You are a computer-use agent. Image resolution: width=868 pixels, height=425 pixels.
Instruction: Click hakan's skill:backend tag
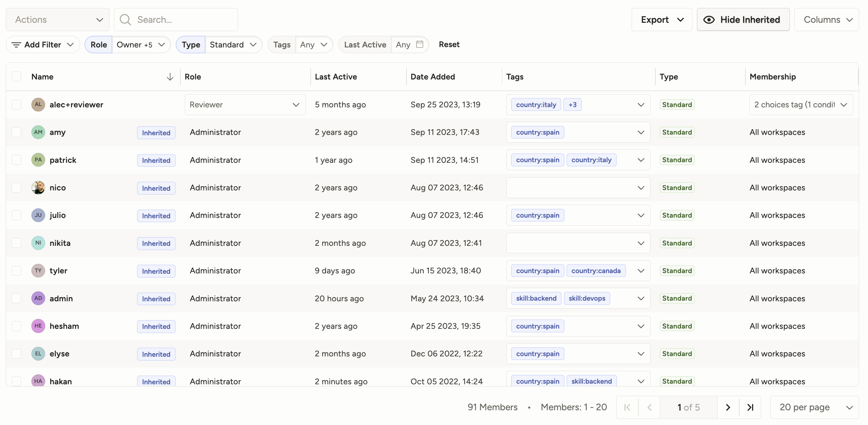(x=591, y=381)
